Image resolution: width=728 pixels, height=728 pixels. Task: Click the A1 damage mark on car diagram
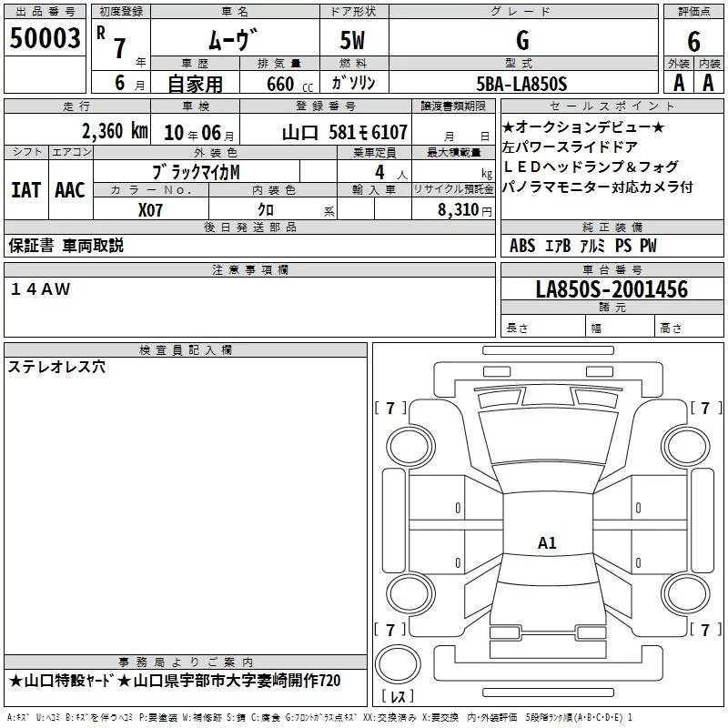click(x=547, y=543)
